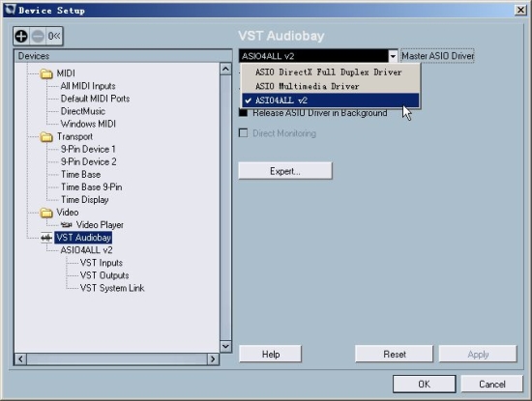The width and height of the screenshot is (532, 401).
Task: Close the Device Setup dialog
Action: pos(520,10)
